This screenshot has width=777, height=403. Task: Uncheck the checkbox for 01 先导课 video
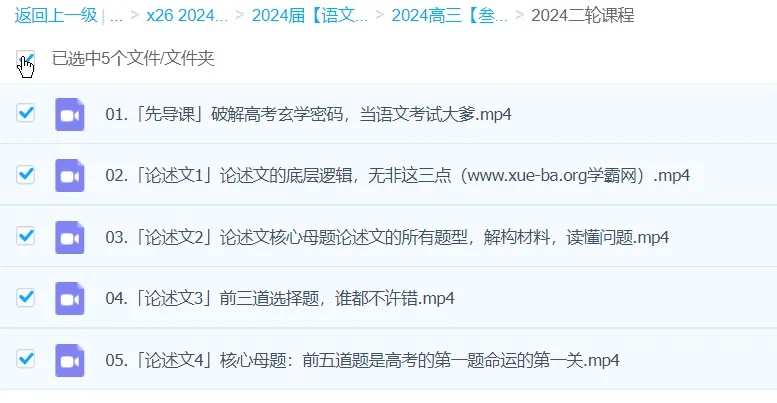[x=26, y=113]
